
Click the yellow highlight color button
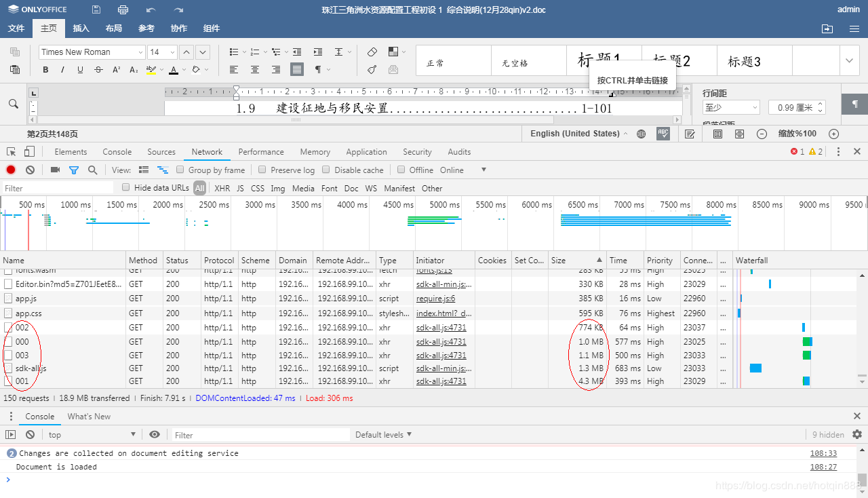[151, 70]
